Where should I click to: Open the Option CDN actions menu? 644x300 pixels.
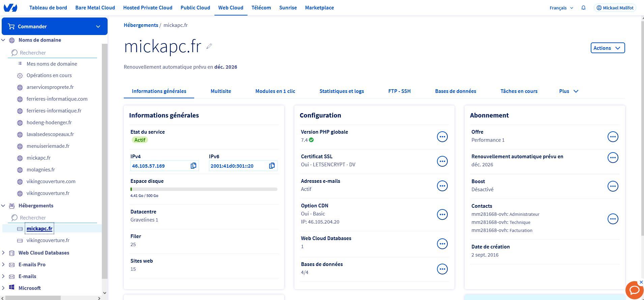tap(442, 214)
